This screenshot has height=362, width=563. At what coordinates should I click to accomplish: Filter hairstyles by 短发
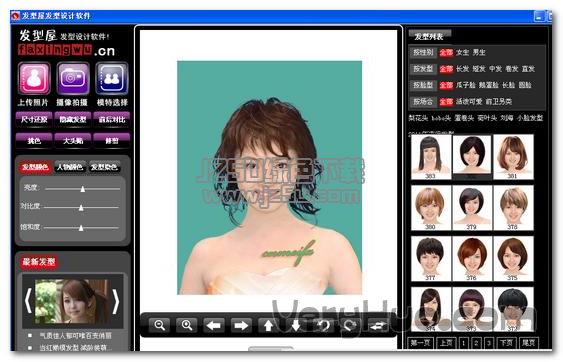[x=479, y=69]
